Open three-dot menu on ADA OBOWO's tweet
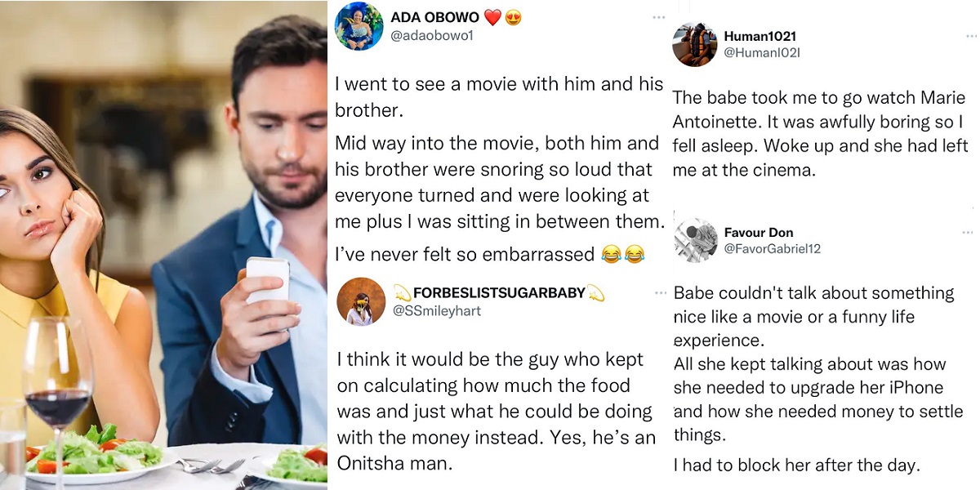The image size is (980, 490). 658,17
